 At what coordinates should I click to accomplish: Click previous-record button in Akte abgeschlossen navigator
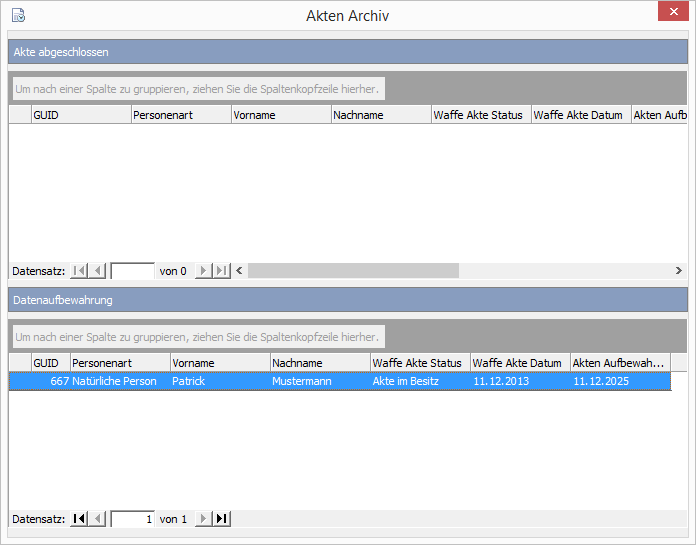(97, 271)
